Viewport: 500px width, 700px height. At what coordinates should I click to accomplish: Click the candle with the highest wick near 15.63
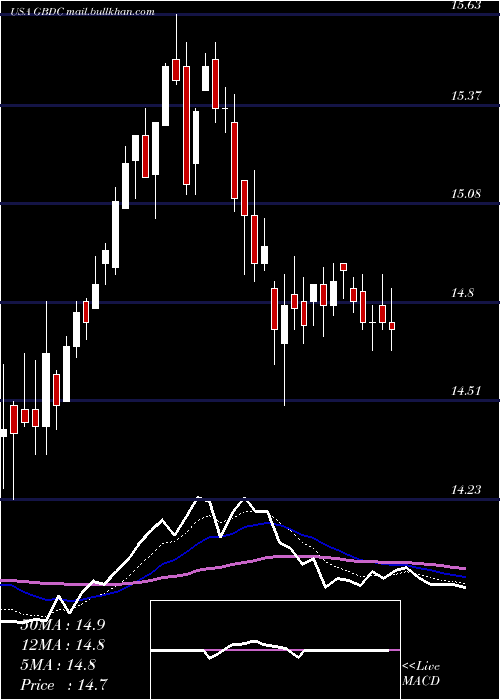tap(176, 70)
